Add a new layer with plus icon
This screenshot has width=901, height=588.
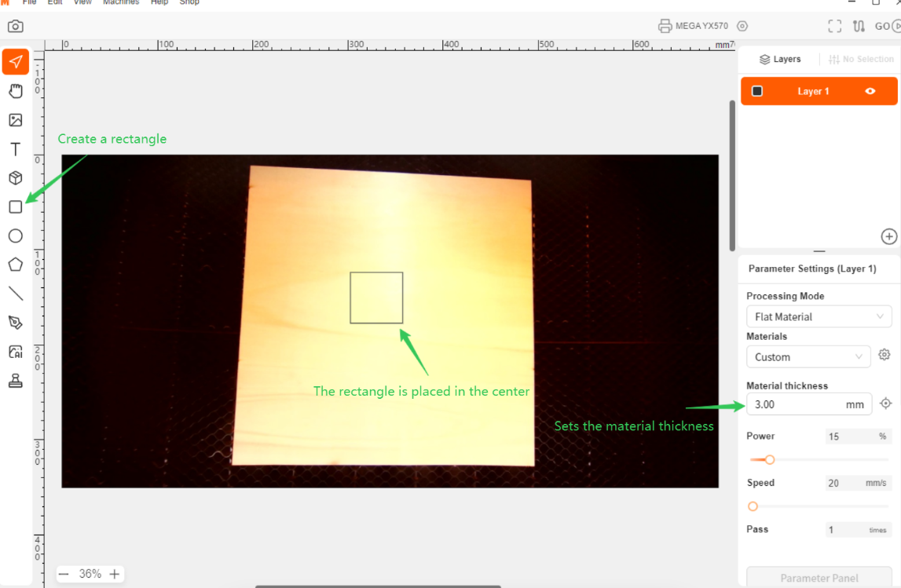tap(889, 236)
